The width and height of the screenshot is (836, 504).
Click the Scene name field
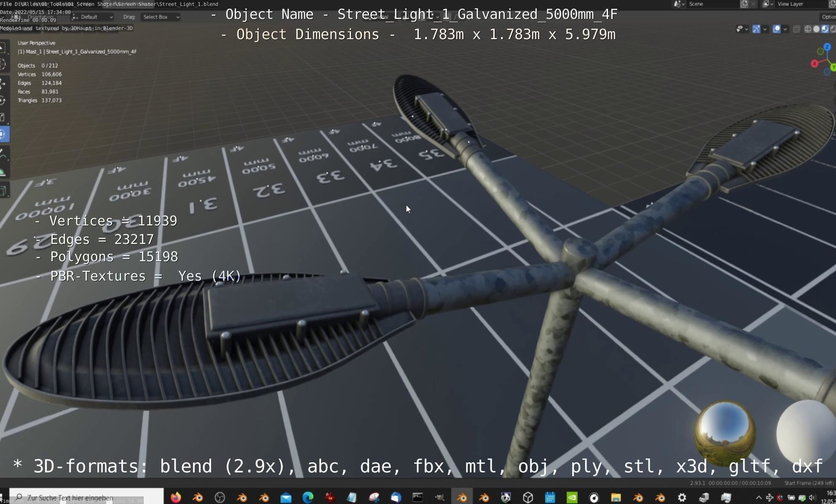click(x=713, y=4)
